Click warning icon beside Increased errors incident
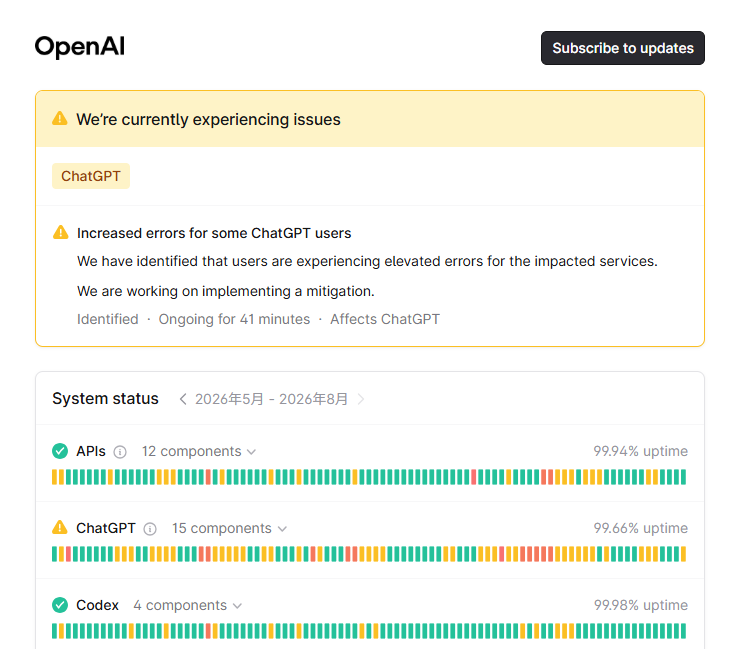The height and width of the screenshot is (649, 754). point(61,232)
